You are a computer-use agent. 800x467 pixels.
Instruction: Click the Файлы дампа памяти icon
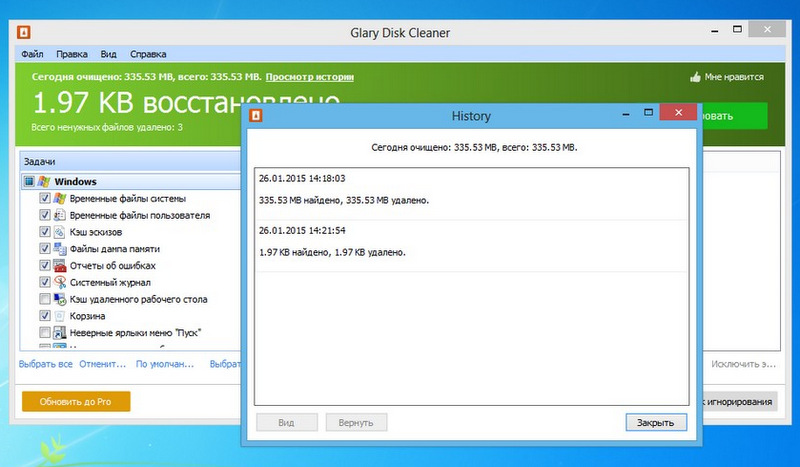(x=60, y=249)
